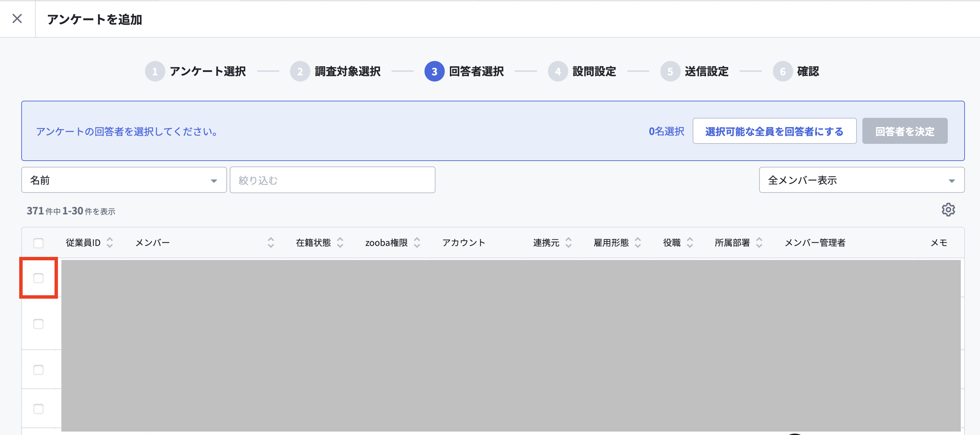980x435 pixels.
Task: Open the 名前 filter field dropdown
Action: coord(124,180)
